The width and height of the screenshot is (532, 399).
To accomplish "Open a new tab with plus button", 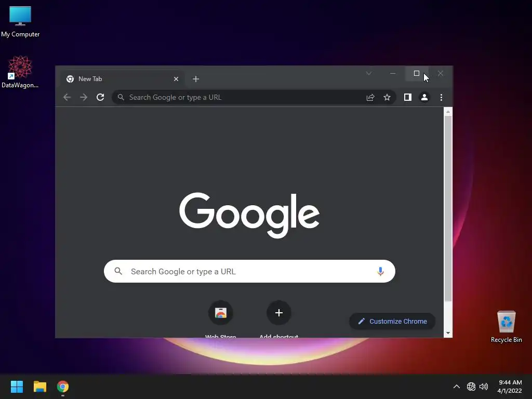I will coord(196,79).
